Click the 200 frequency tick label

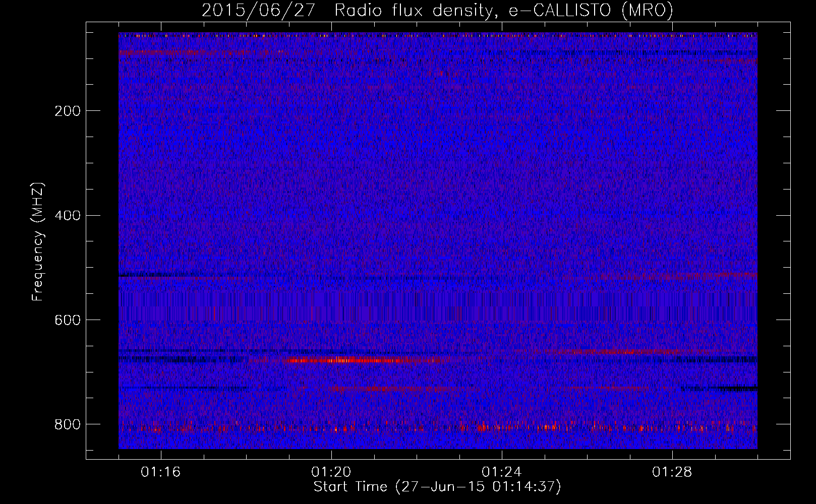(68, 111)
